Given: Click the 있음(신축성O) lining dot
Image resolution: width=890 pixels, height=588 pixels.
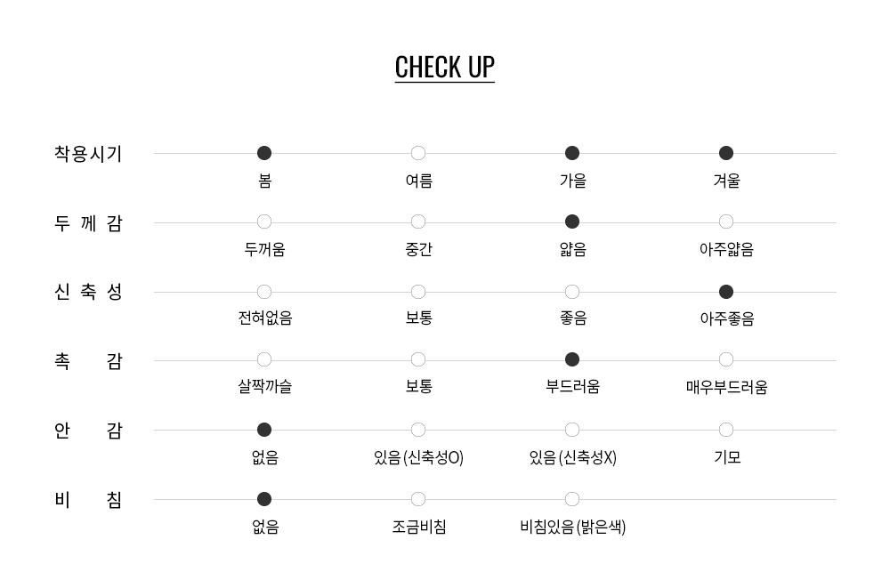Looking at the screenshot, I should tap(418, 430).
